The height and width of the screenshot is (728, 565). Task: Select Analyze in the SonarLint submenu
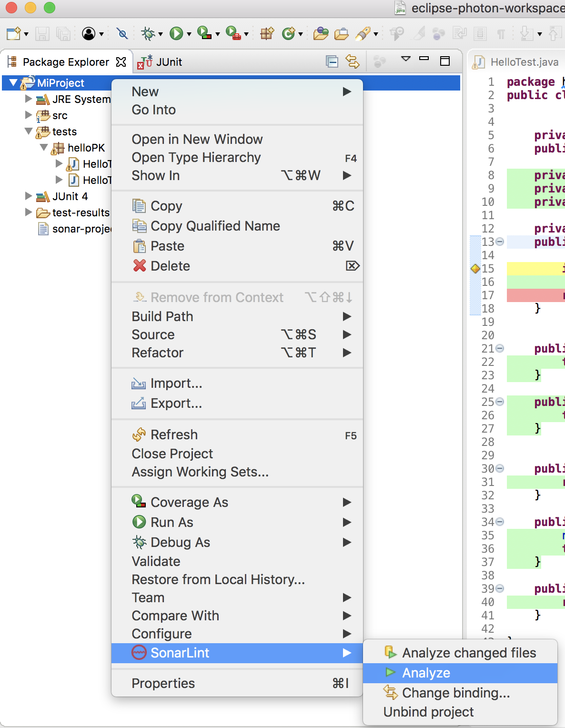click(426, 673)
